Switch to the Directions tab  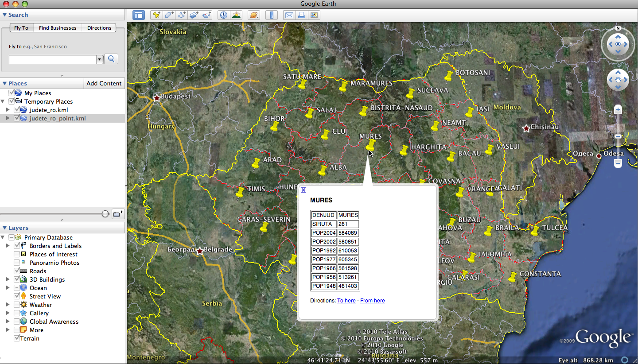(99, 27)
